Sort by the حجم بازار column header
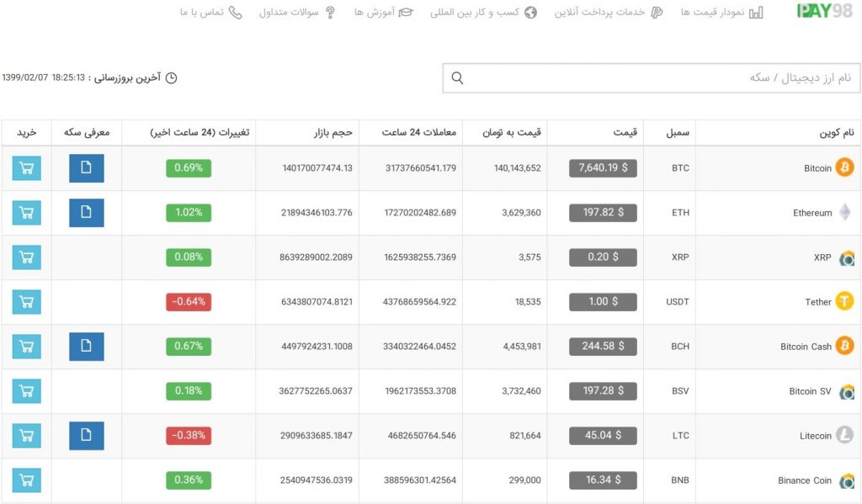862x504 pixels. pyautogui.click(x=333, y=132)
